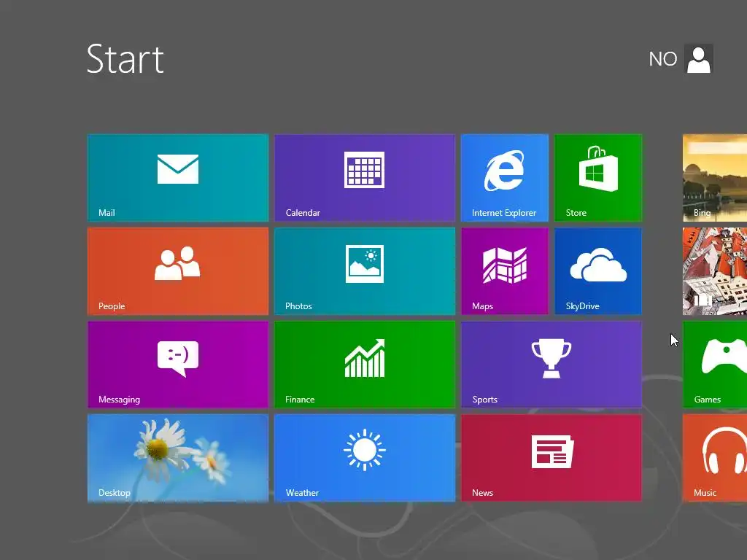Screen dimensions: 747x560
Task: Open the Weather tile
Action: point(365,458)
